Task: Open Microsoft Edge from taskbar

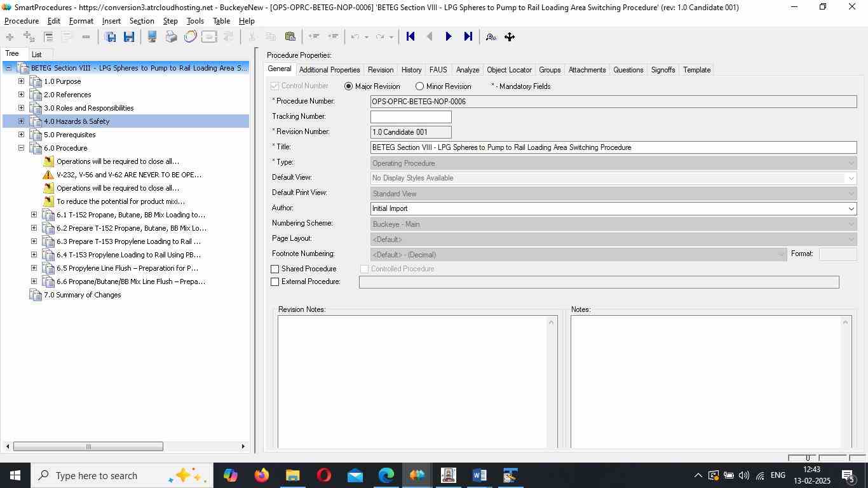Action: pos(386,475)
